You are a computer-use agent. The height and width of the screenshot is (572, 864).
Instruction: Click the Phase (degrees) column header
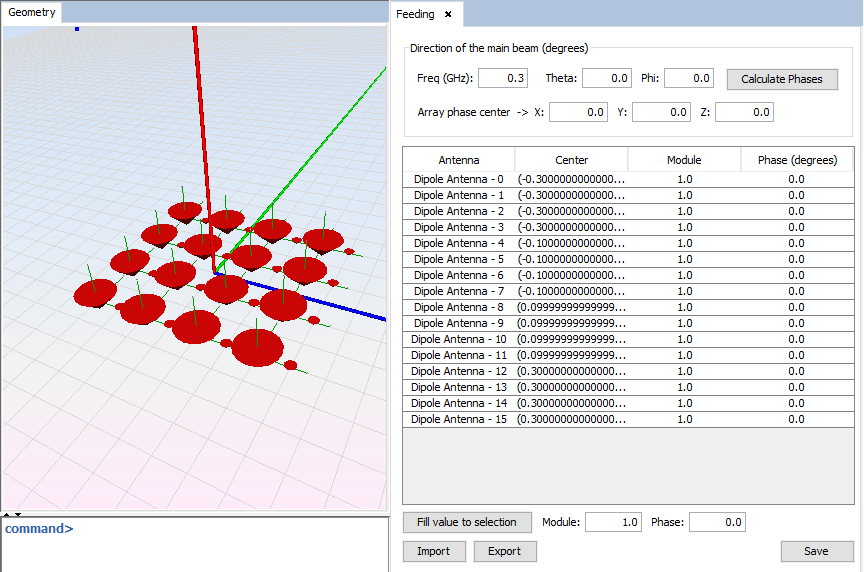[x=796, y=160]
